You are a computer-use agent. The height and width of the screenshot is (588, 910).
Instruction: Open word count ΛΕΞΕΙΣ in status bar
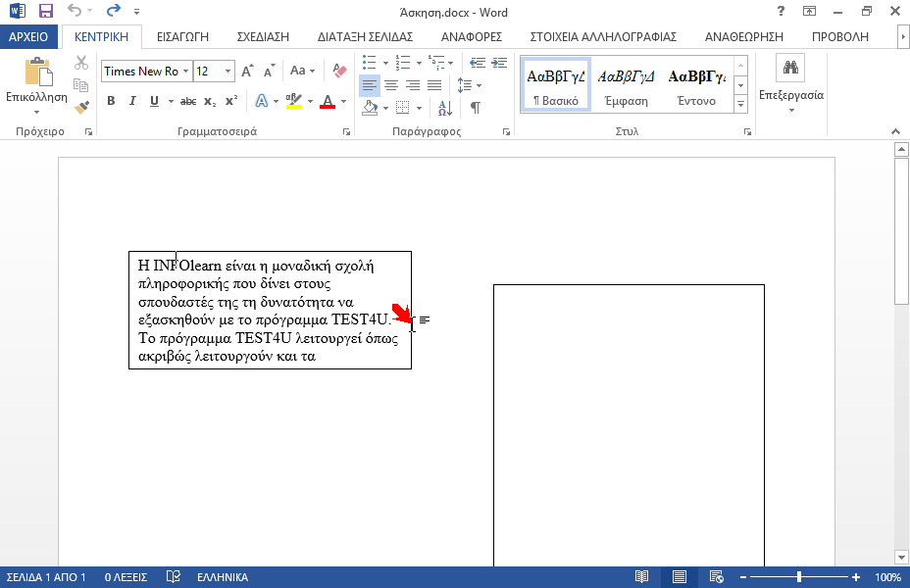126,577
